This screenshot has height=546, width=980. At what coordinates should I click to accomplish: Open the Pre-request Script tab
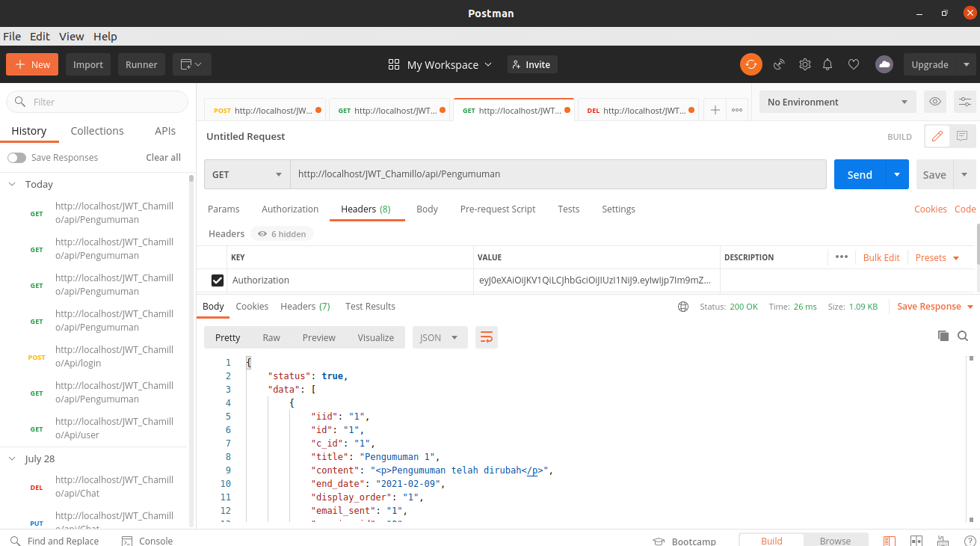498,209
